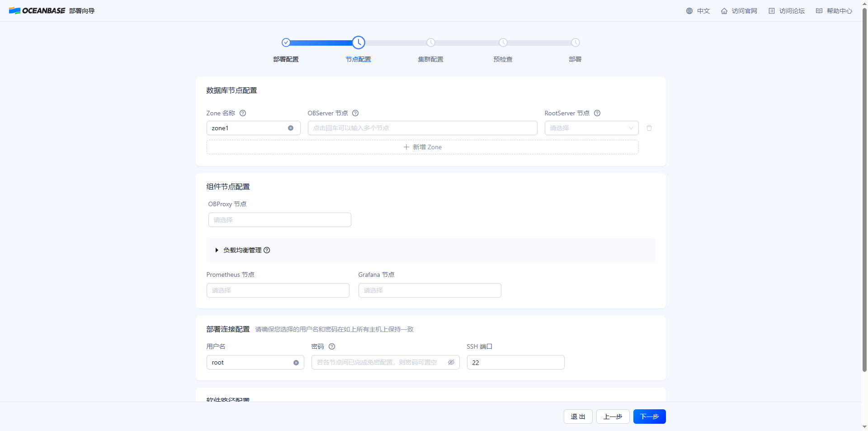Click the forum icon in header

[x=772, y=11]
